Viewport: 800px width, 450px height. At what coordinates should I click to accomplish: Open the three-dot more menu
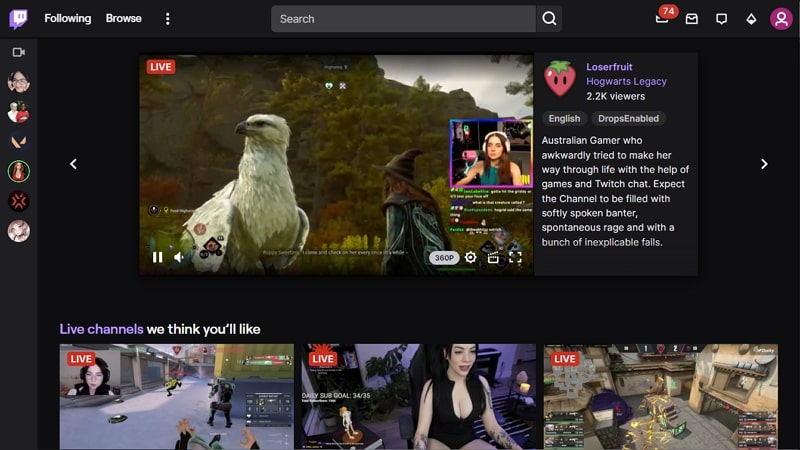(x=167, y=19)
